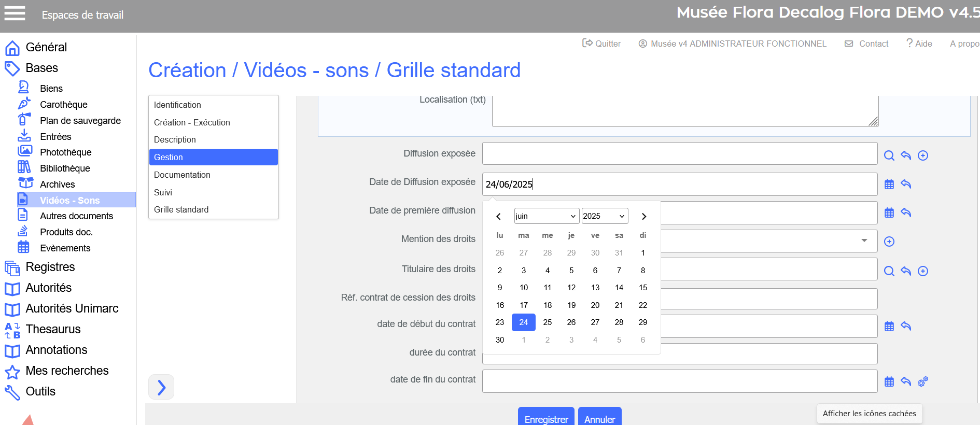Click search icon for Titulaire des droits
The height and width of the screenshot is (425, 980).
click(889, 271)
